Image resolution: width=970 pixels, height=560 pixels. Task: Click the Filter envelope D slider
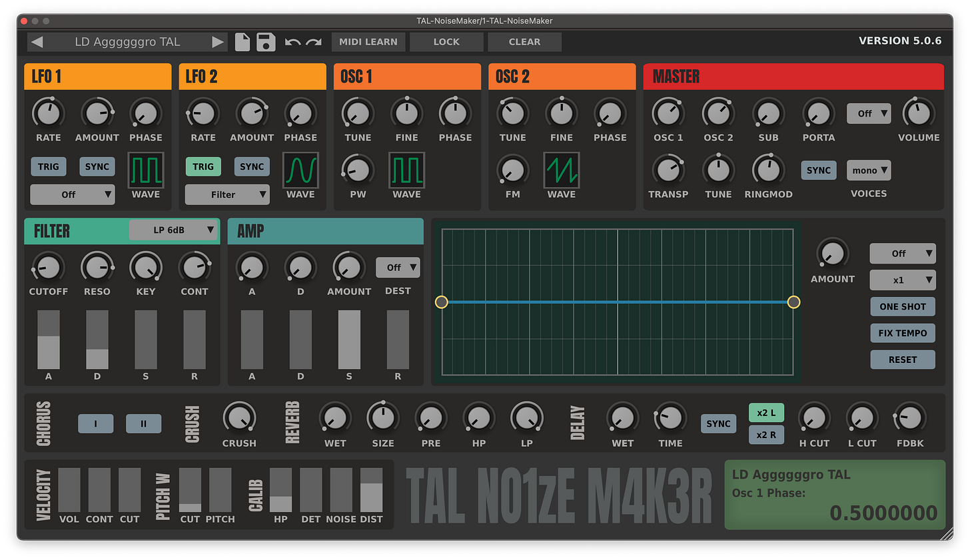[x=97, y=340]
